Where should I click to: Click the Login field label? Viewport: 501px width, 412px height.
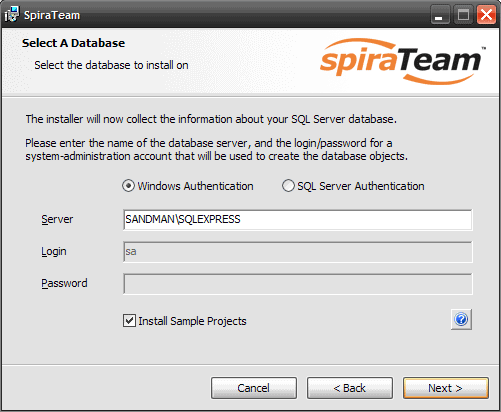pyautogui.click(x=54, y=251)
